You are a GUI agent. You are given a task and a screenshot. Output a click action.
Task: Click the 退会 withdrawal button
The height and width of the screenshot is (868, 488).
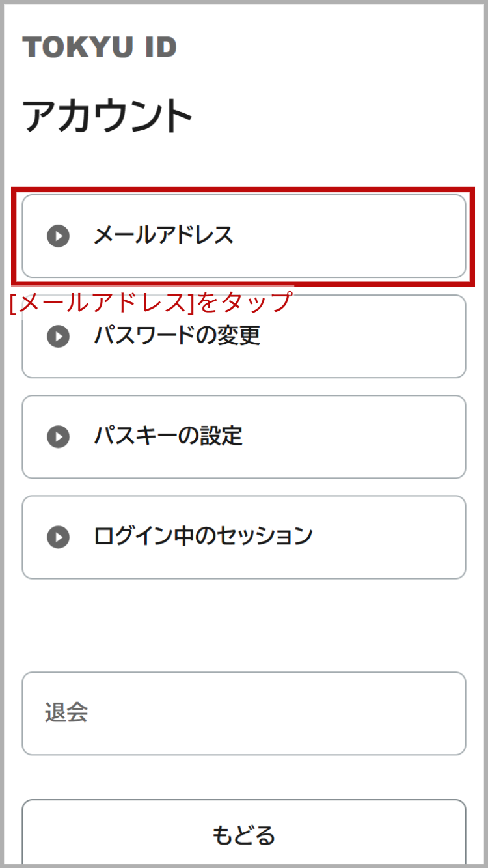tap(244, 713)
